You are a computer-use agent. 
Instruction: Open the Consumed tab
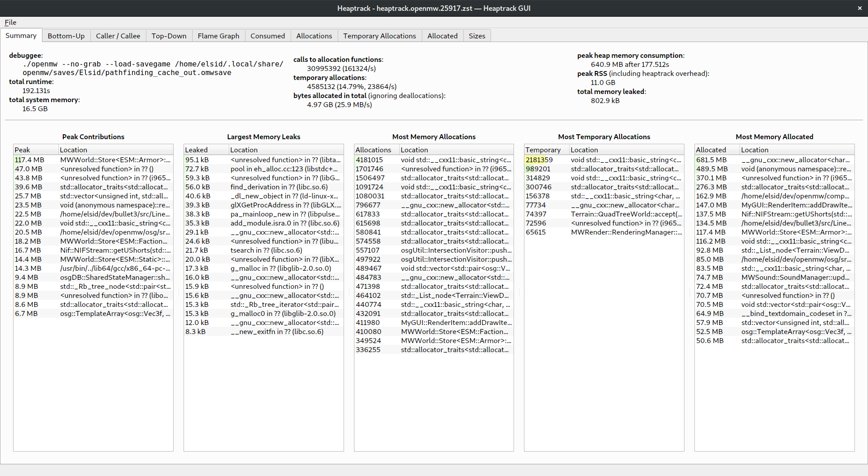[x=268, y=36]
